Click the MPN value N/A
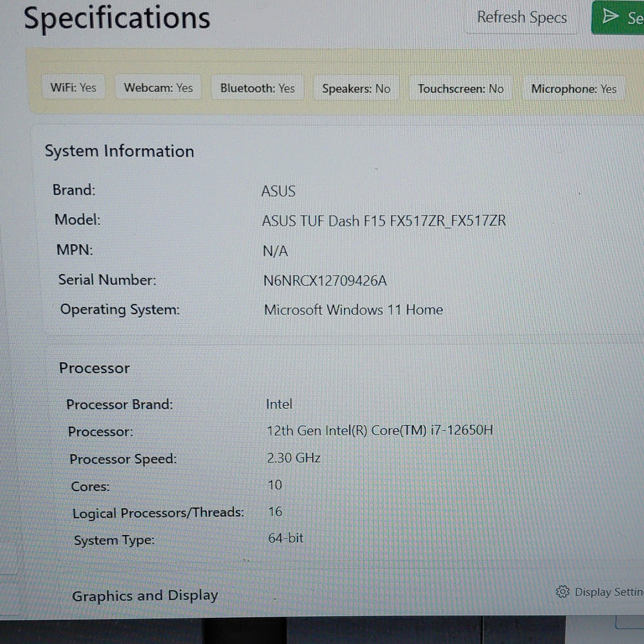Viewport: 644px width, 644px height. (275, 251)
